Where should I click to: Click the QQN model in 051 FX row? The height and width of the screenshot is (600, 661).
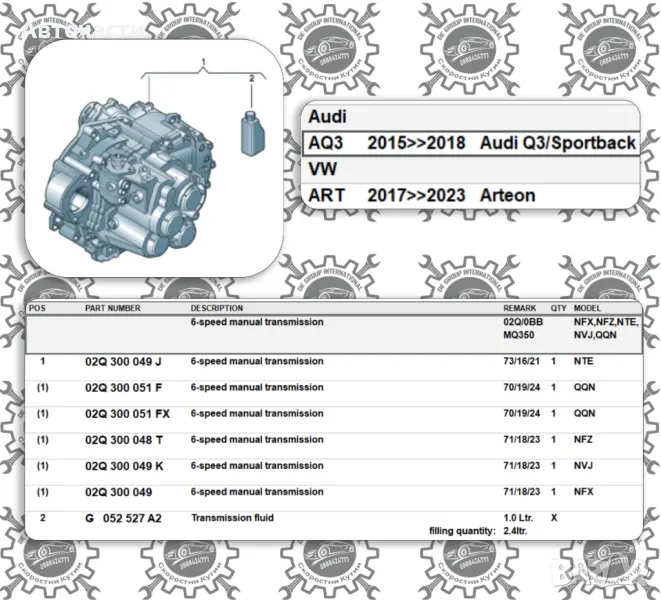(584, 413)
